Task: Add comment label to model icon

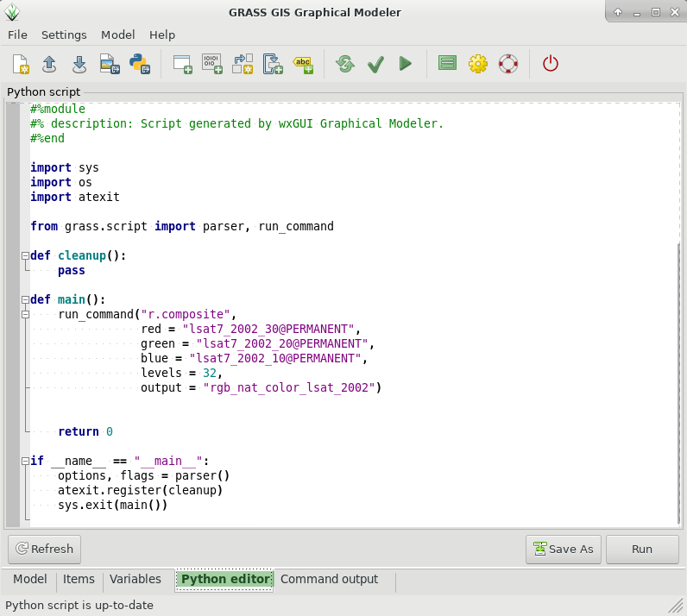Action: tap(303, 64)
